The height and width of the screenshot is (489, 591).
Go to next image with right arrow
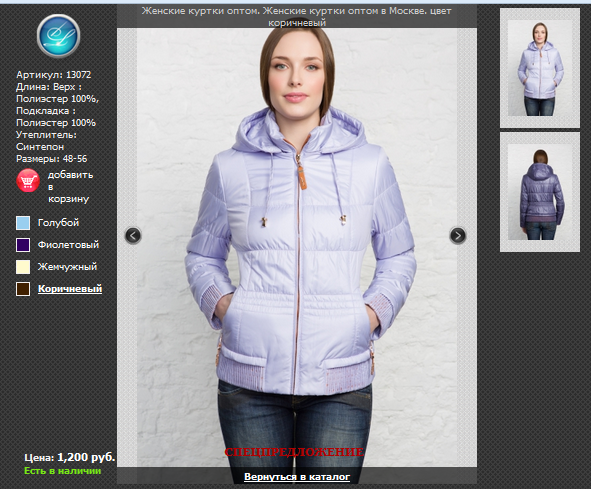pos(458,236)
